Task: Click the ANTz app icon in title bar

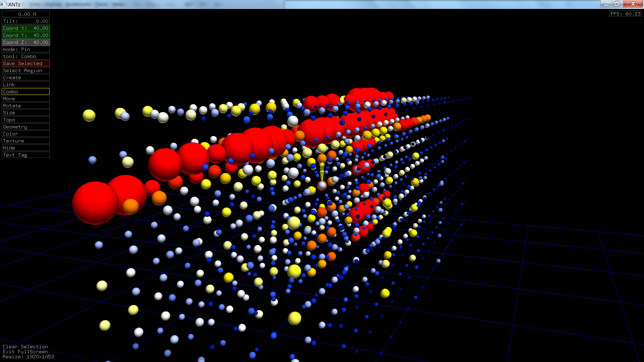Action: (3, 4)
